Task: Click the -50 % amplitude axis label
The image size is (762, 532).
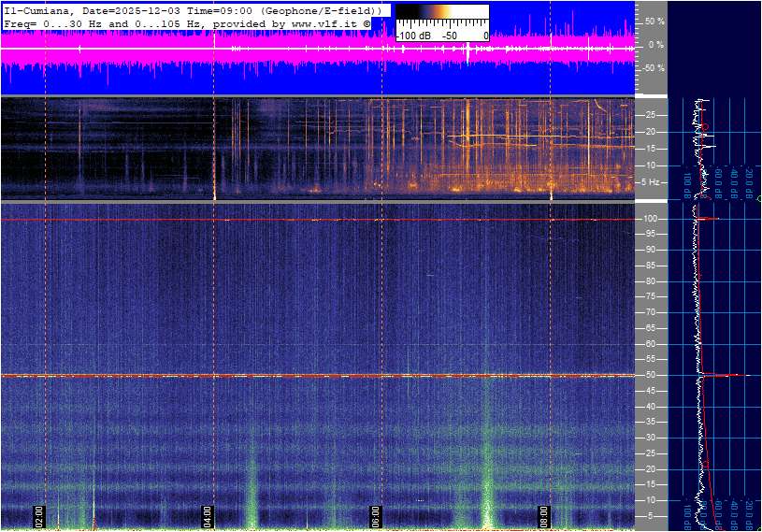Action: (x=654, y=68)
